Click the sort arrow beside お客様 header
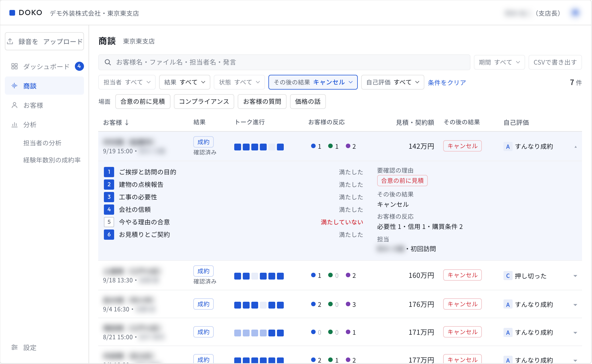The image size is (592, 364). 127,123
